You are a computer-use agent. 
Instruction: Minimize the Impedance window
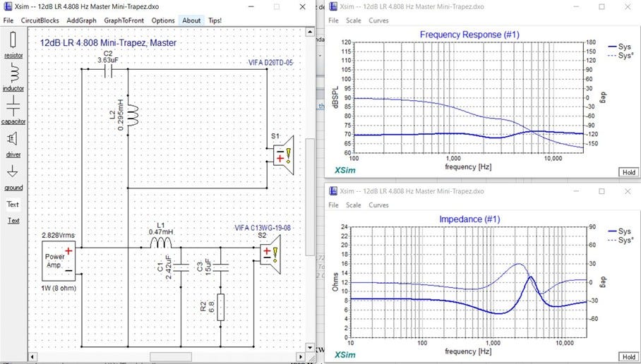(x=577, y=192)
